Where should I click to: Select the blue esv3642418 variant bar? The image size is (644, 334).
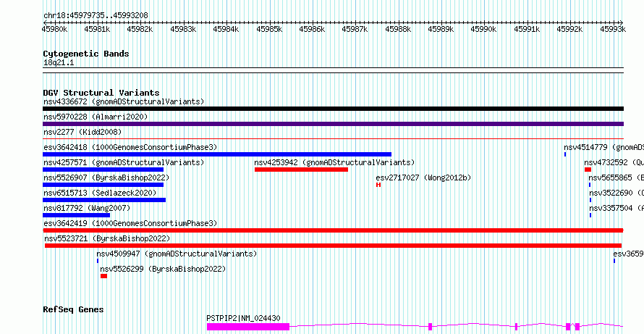pyautogui.click(x=217, y=154)
